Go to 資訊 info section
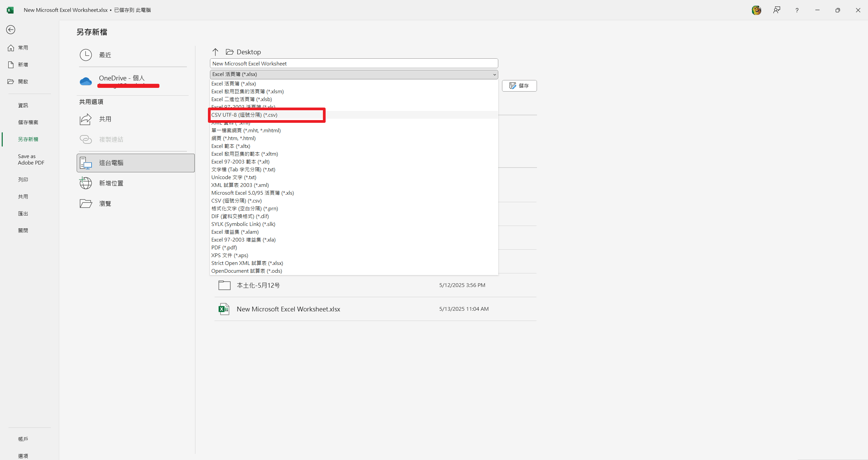868x460 pixels. [23, 106]
